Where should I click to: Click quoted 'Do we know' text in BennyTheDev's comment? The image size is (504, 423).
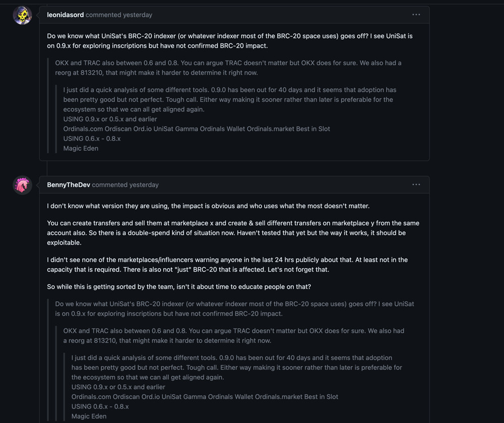click(x=235, y=309)
